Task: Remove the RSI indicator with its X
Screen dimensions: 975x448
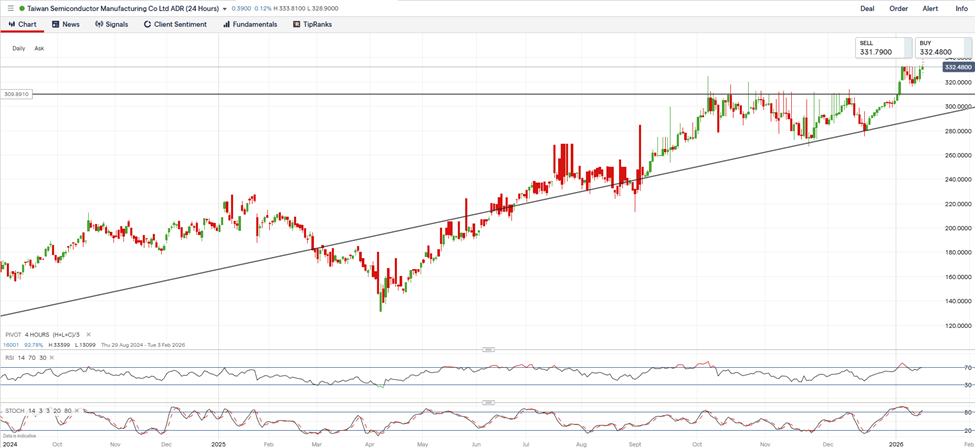Action: click(52, 357)
